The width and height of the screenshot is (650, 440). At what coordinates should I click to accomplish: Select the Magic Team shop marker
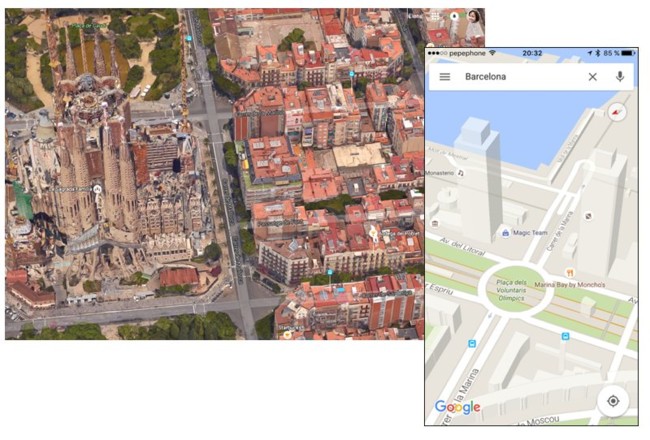click(505, 233)
